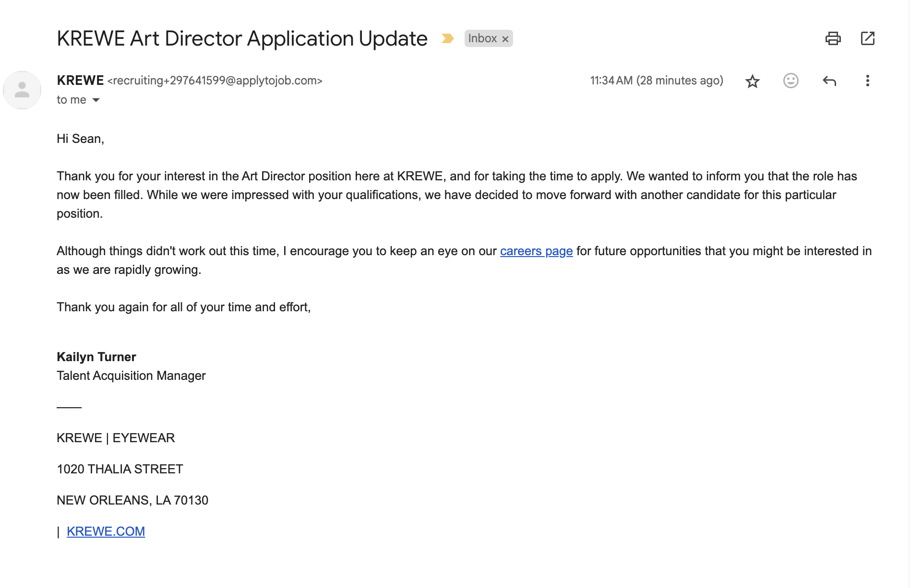Reply to the KREWE email
Screen dimensions: 910x588
click(x=829, y=81)
